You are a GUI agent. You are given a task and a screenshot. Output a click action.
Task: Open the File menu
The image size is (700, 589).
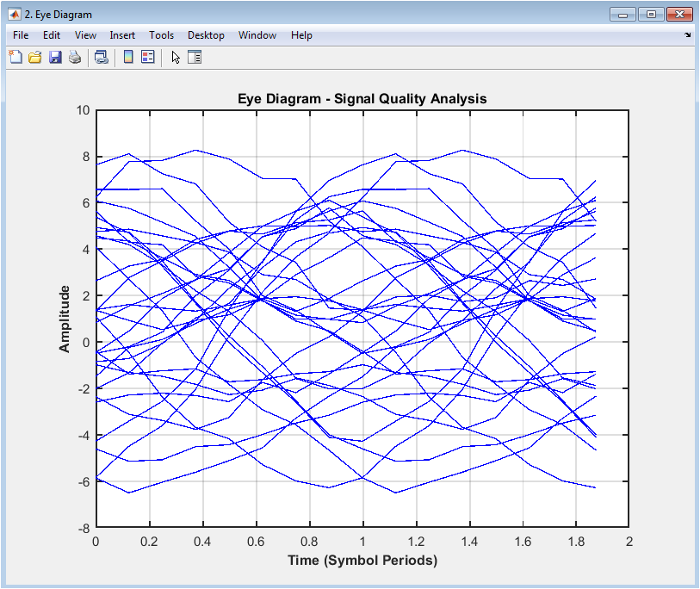[21, 35]
